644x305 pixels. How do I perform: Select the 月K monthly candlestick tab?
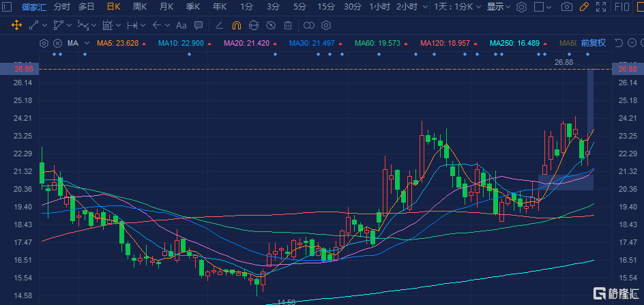tap(166, 7)
